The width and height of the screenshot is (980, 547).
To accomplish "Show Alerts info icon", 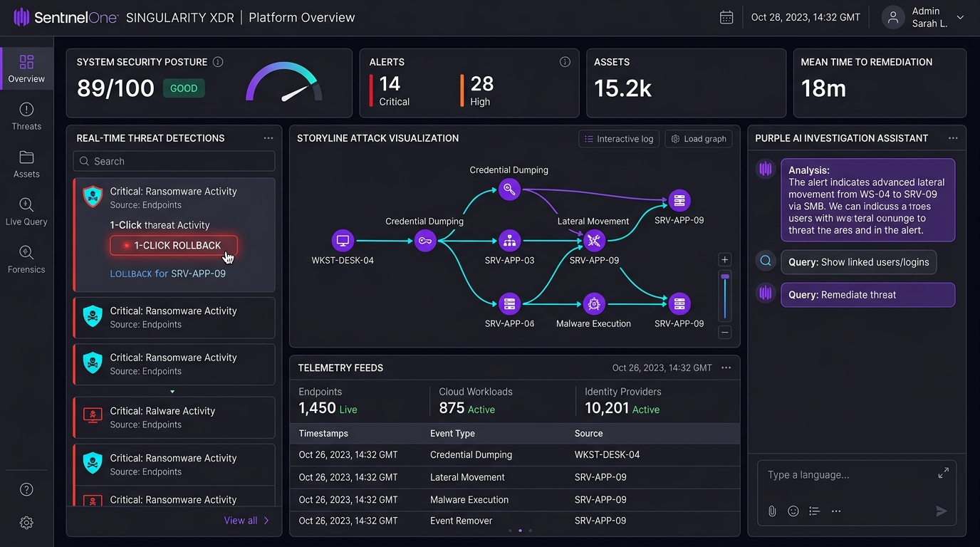I will (x=565, y=62).
